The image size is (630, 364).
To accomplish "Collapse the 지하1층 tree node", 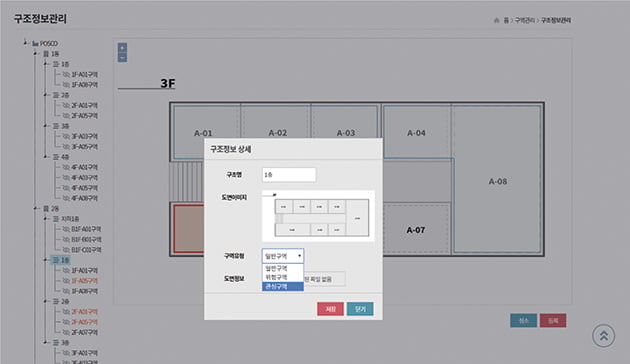I will pos(46,219).
